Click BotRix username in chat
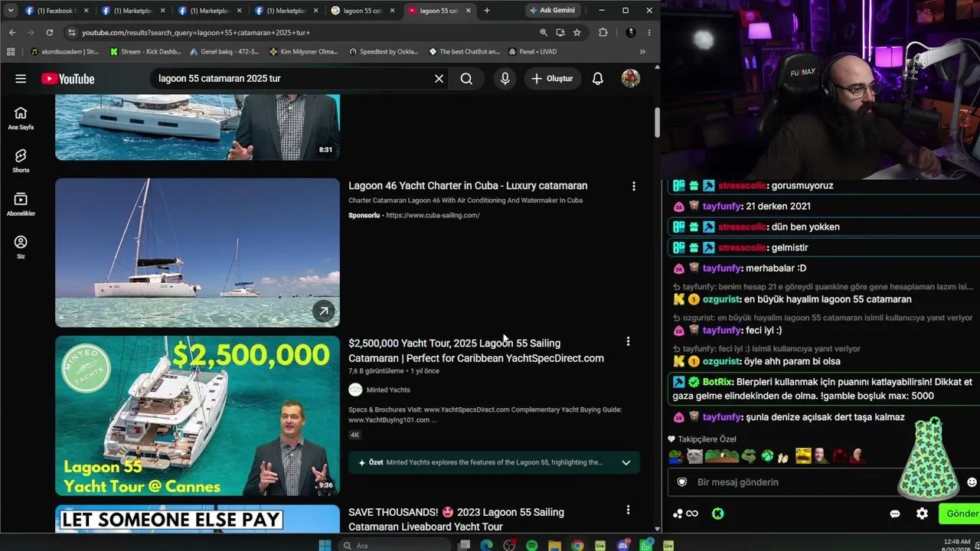980x551 pixels. pyautogui.click(x=717, y=382)
